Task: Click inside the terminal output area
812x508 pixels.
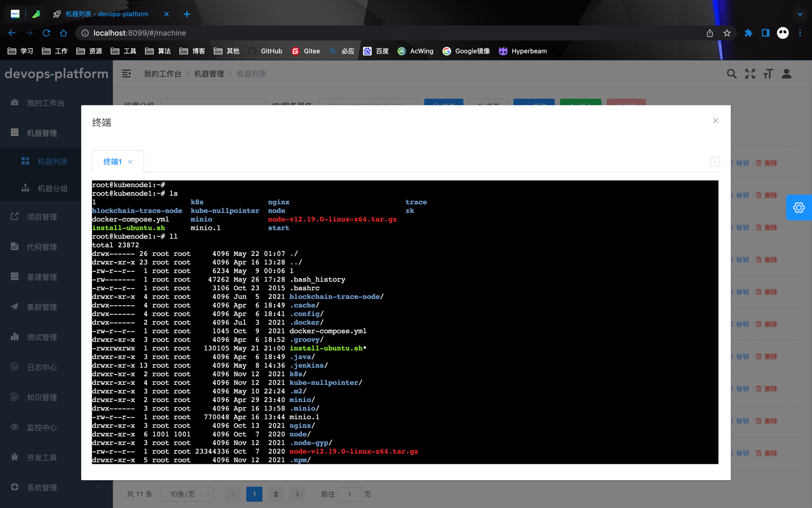Action: coord(405,322)
